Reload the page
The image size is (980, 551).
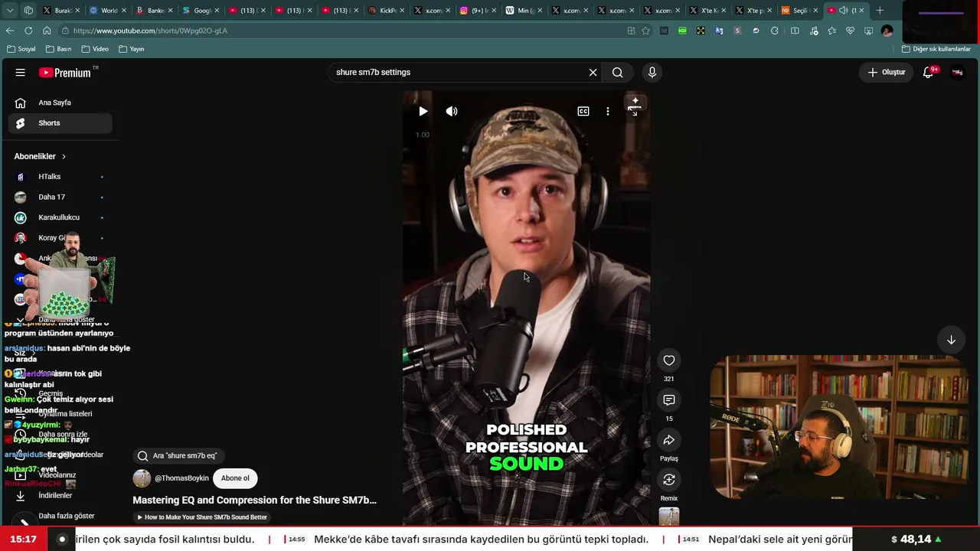tap(28, 31)
